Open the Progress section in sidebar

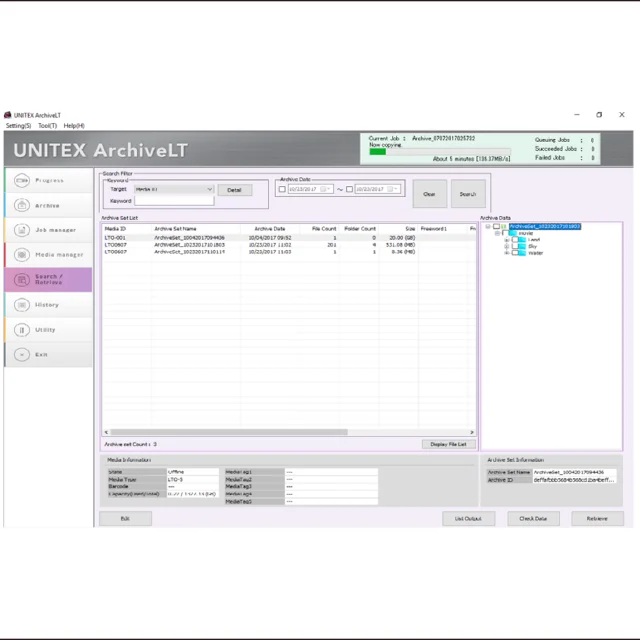[48, 180]
